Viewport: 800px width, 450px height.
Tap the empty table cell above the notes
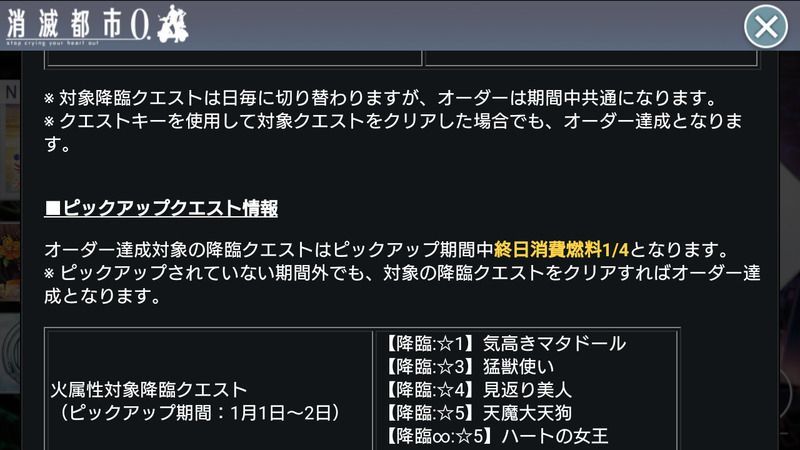[235, 58]
